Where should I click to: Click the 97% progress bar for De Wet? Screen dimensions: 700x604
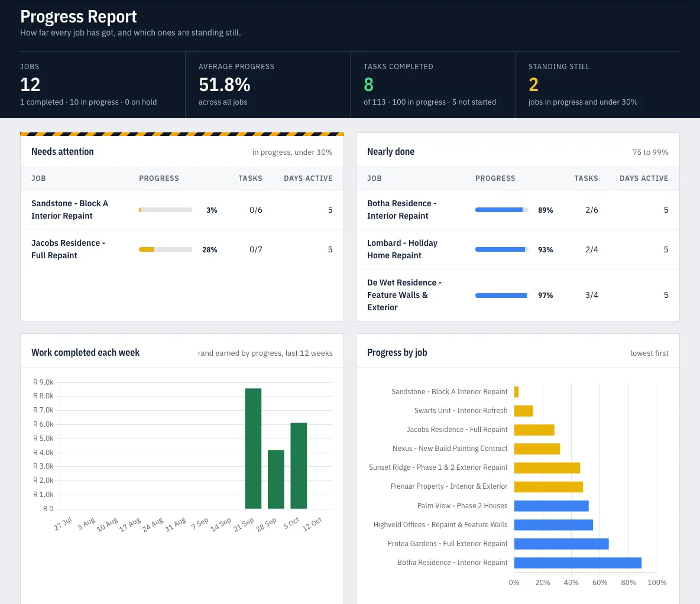[502, 295]
